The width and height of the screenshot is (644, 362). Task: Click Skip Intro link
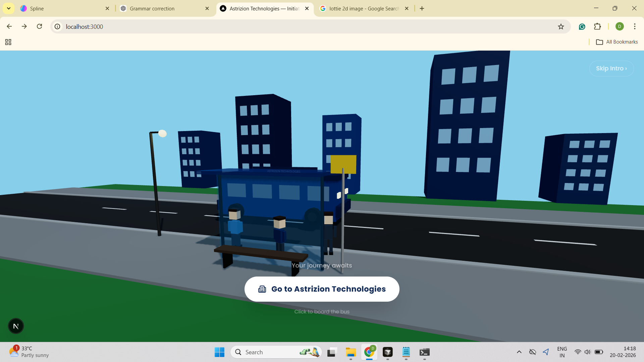611,68
